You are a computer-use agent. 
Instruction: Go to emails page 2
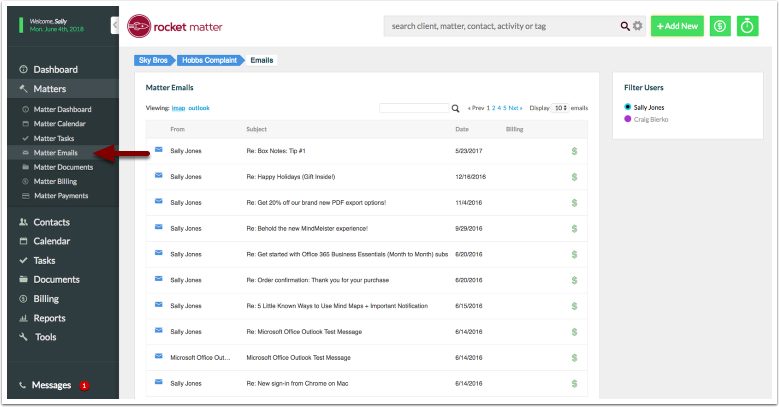[493, 108]
